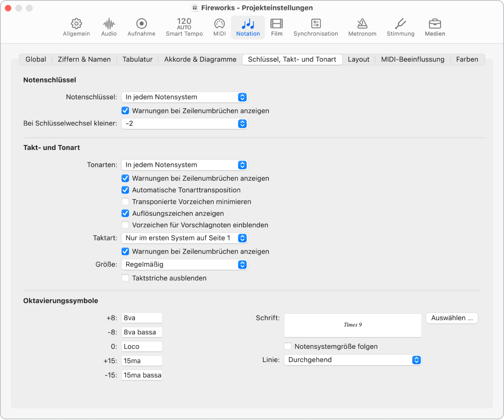504x420 pixels.
Task: Click the Times 9 font preview box
Action: pyautogui.click(x=353, y=325)
